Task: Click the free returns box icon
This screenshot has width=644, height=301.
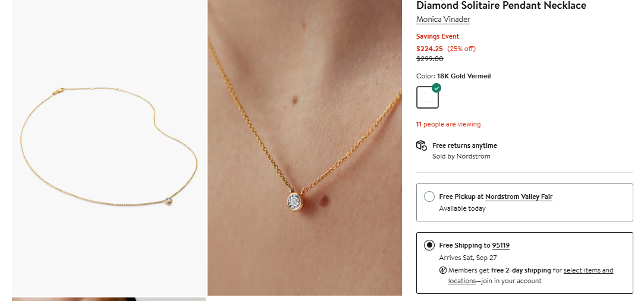Action: tap(422, 145)
